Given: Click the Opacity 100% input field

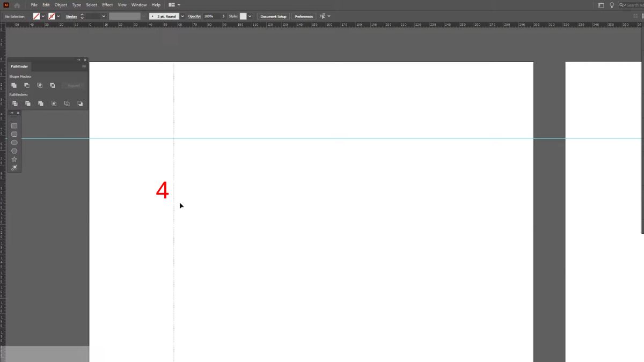Looking at the screenshot, I should 211,16.
